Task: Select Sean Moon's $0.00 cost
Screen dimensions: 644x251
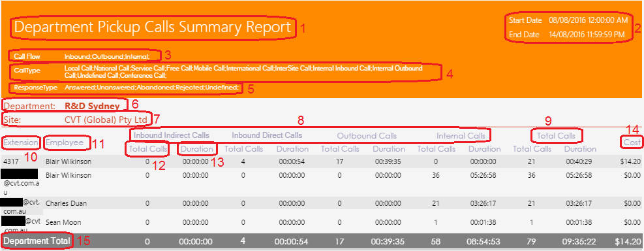Action: coord(633,222)
